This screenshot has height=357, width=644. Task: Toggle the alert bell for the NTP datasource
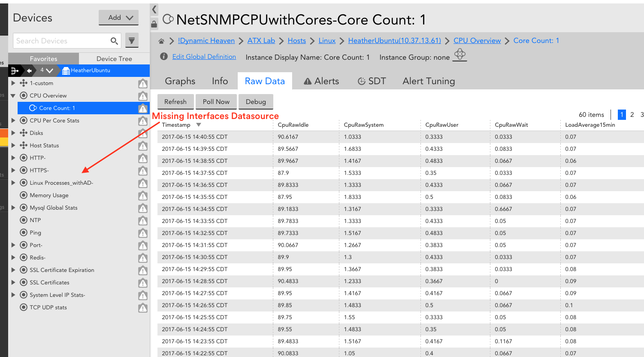(x=143, y=221)
